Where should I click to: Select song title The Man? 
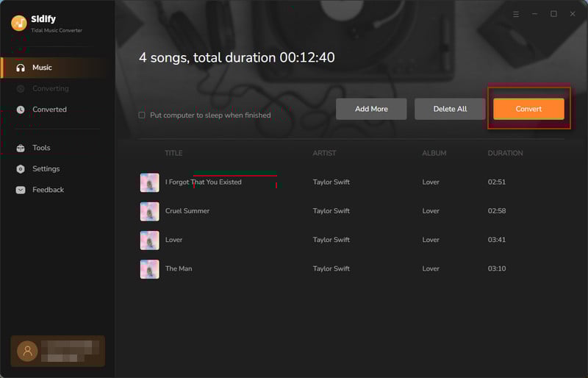[179, 268]
